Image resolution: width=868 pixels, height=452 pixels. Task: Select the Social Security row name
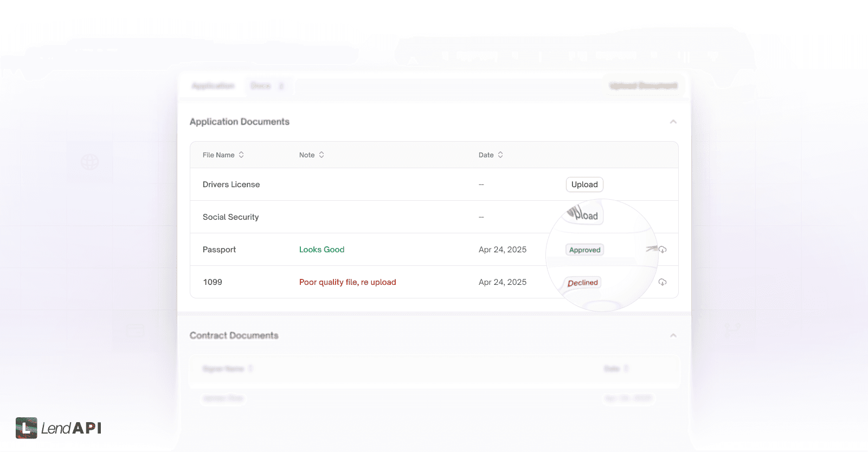230,217
